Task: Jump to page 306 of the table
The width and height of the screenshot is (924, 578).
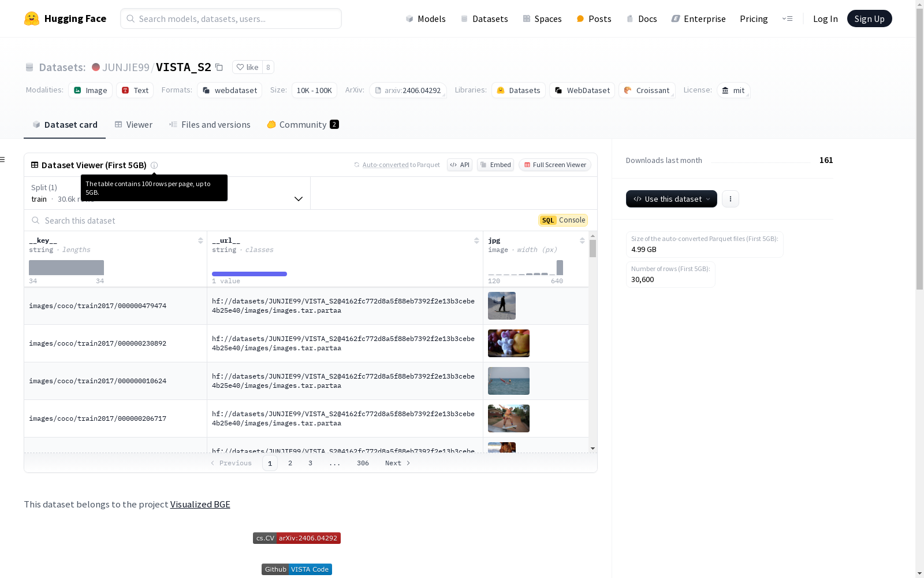Action: (363, 463)
